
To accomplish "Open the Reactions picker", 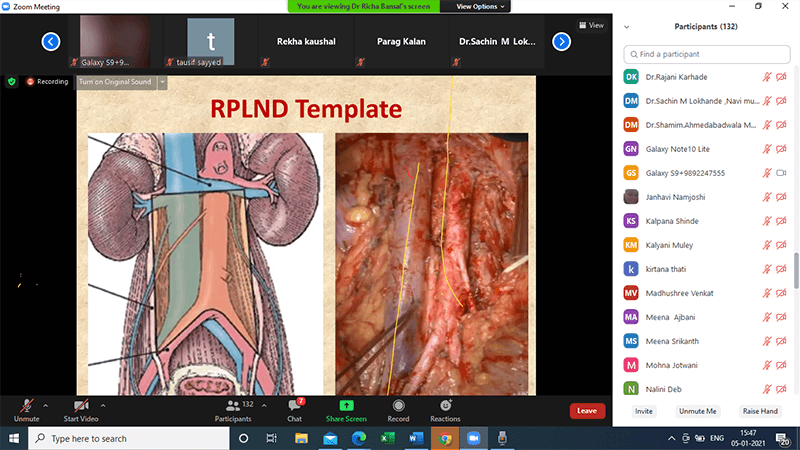I will pyautogui.click(x=445, y=406).
